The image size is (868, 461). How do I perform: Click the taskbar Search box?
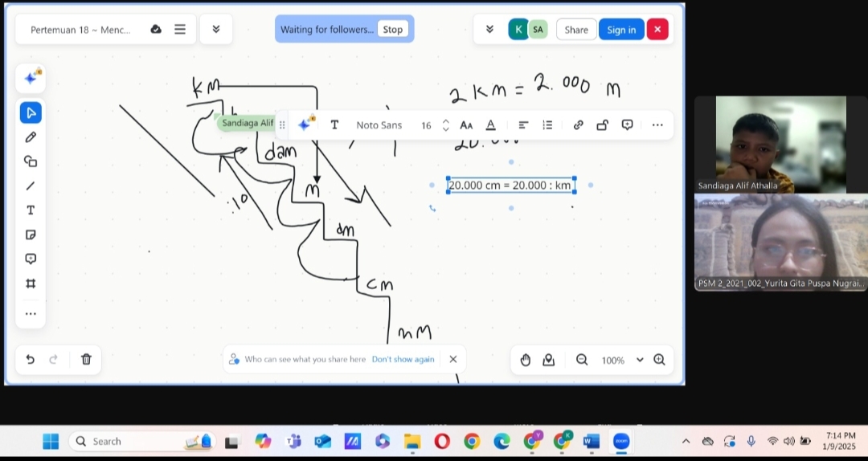[x=142, y=441]
